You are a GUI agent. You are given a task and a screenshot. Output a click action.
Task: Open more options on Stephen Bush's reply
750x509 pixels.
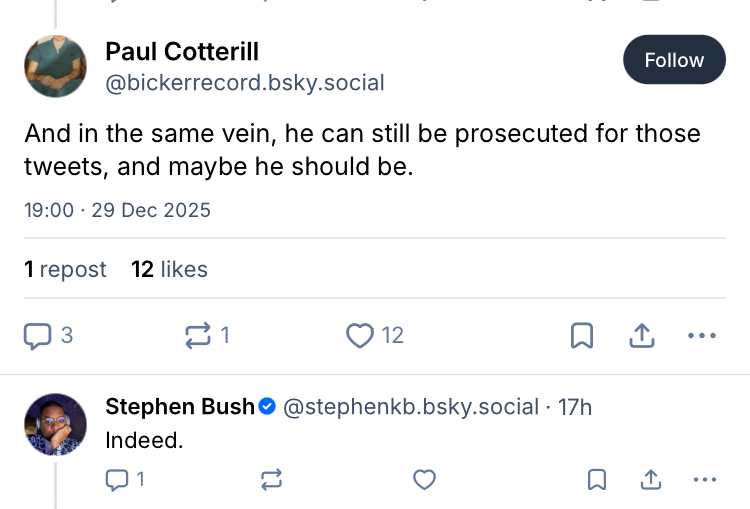pos(705,480)
